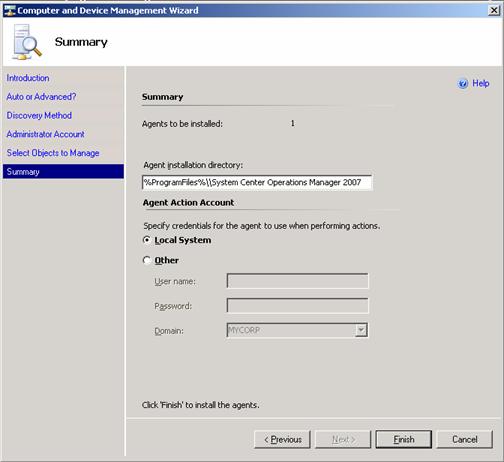The image size is (504, 462).
Task: Click the disabled Next button
Action: pyautogui.click(x=343, y=439)
